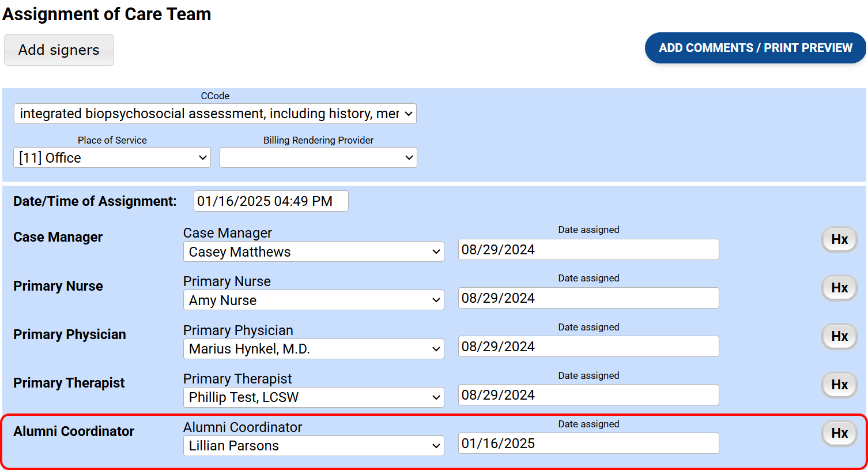Choose a new Alumni Coordinator

pos(314,446)
